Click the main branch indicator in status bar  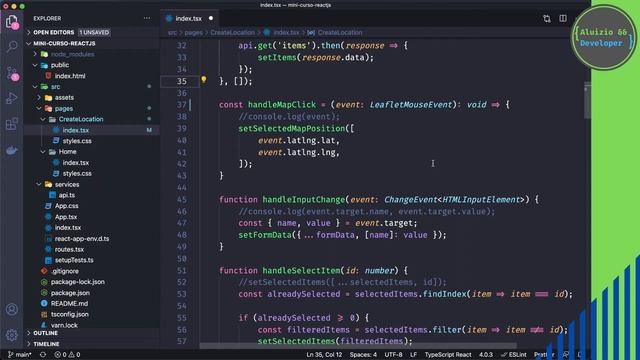20,355
